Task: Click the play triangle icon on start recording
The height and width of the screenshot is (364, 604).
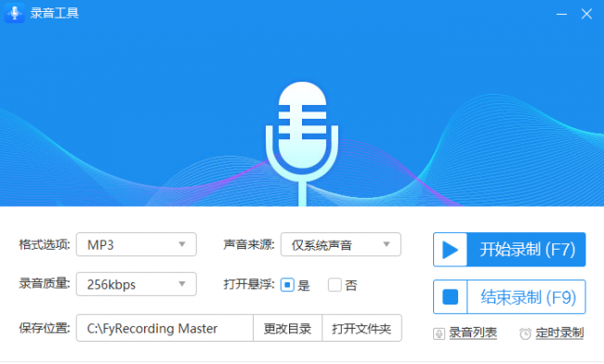Action: point(450,250)
